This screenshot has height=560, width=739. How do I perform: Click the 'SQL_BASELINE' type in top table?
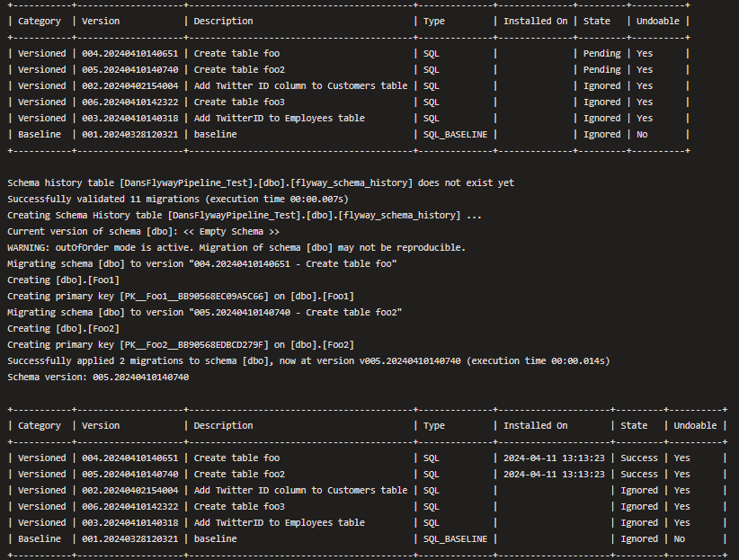coord(455,134)
